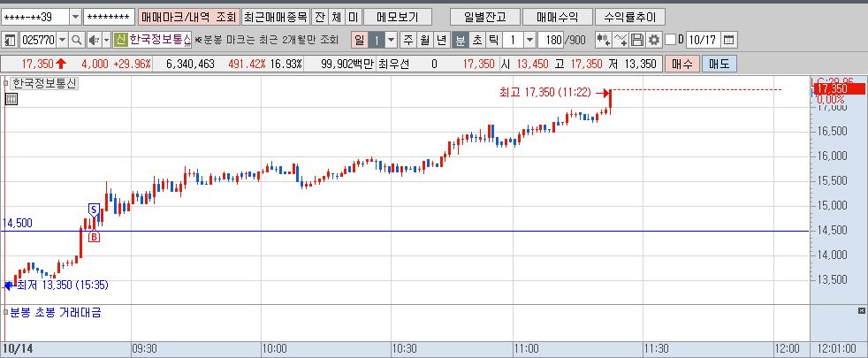The height and width of the screenshot is (358, 868).
Task: Click the speaker sound alert icon
Action: [94, 40]
